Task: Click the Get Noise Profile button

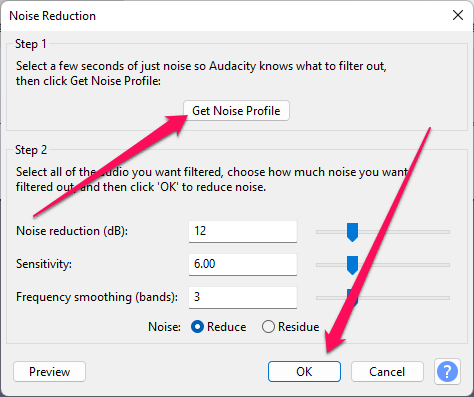Action: click(x=236, y=111)
